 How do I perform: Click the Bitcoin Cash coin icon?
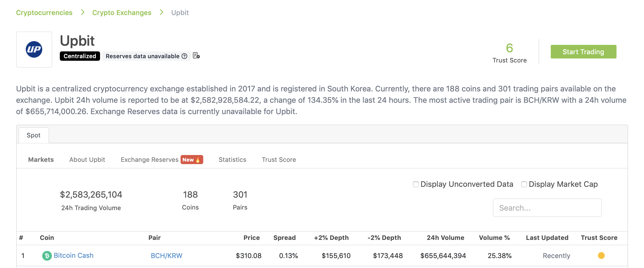click(x=47, y=256)
